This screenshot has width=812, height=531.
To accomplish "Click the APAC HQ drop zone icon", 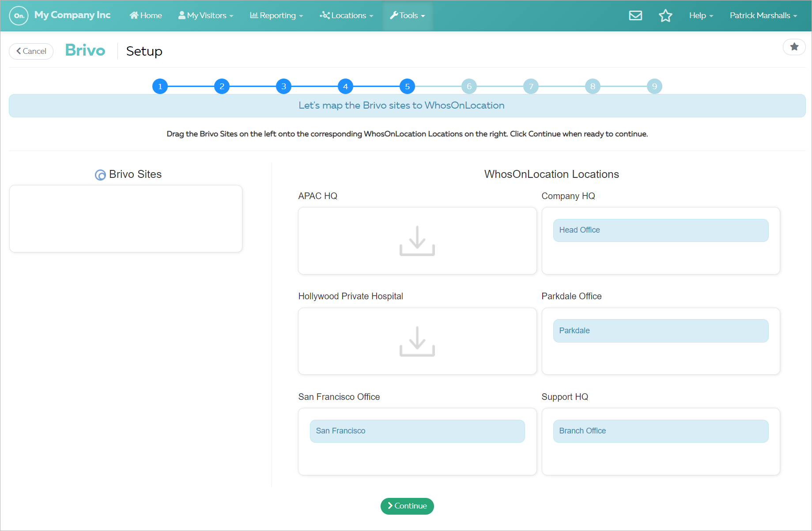I will (x=417, y=241).
